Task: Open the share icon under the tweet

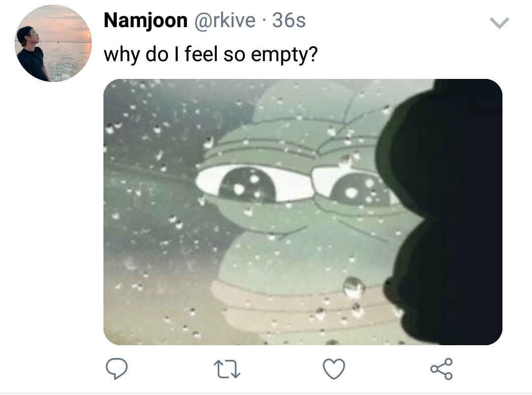Action: [441, 368]
